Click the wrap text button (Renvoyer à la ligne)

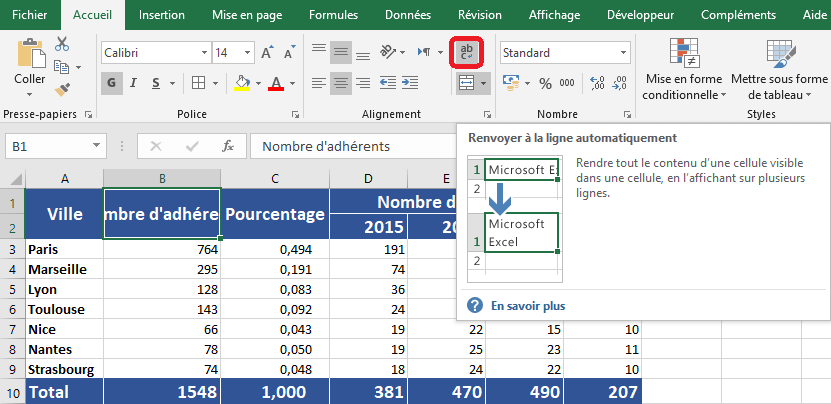click(x=466, y=53)
